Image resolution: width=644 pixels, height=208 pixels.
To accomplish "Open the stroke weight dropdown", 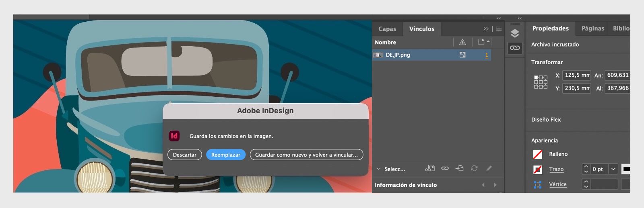I will 613,169.
